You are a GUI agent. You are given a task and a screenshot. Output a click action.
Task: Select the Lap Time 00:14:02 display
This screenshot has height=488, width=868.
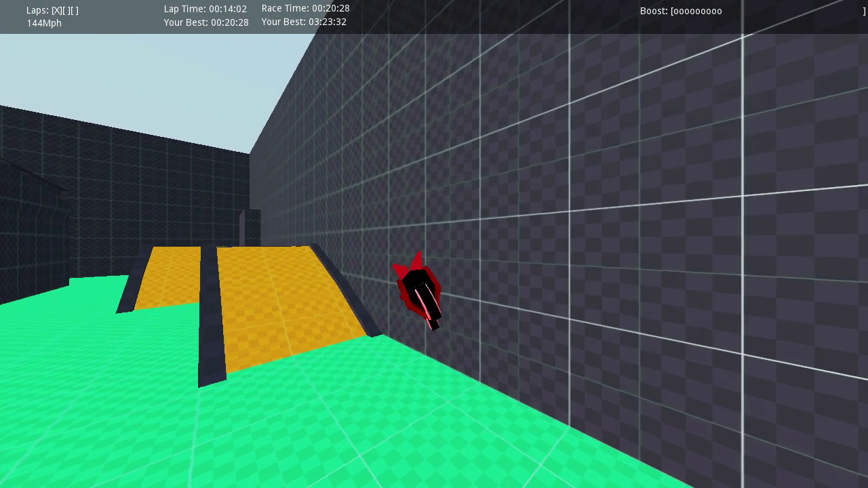click(205, 9)
